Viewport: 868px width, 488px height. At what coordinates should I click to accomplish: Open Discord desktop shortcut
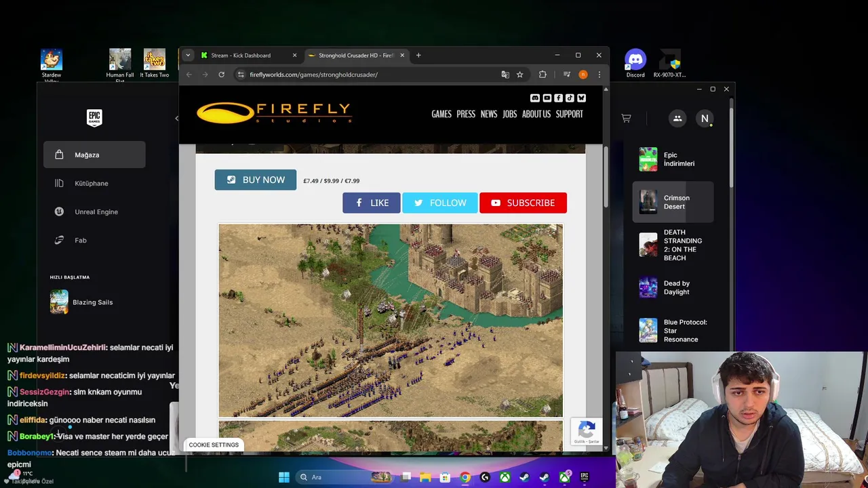click(635, 63)
